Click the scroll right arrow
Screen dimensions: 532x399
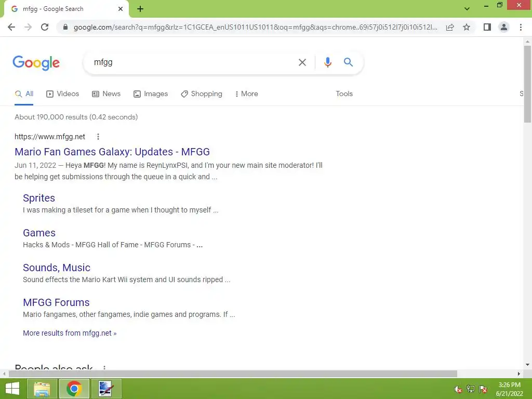coord(519,374)
